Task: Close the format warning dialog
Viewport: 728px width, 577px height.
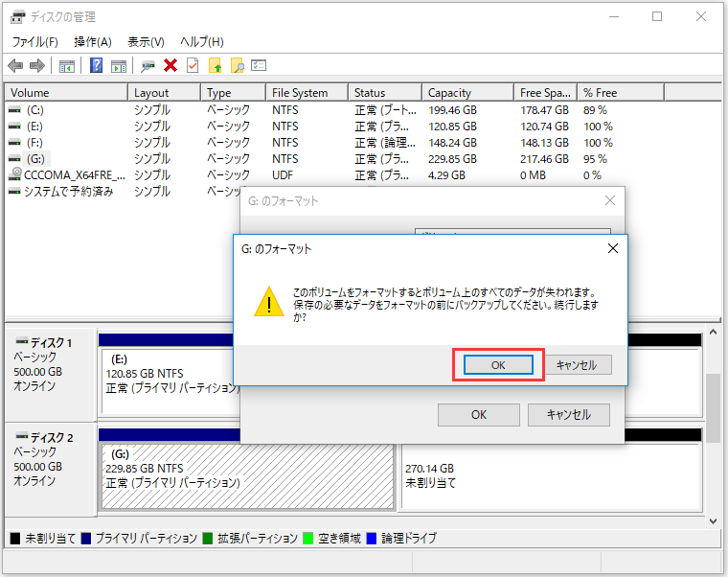Action: (613, 248)
